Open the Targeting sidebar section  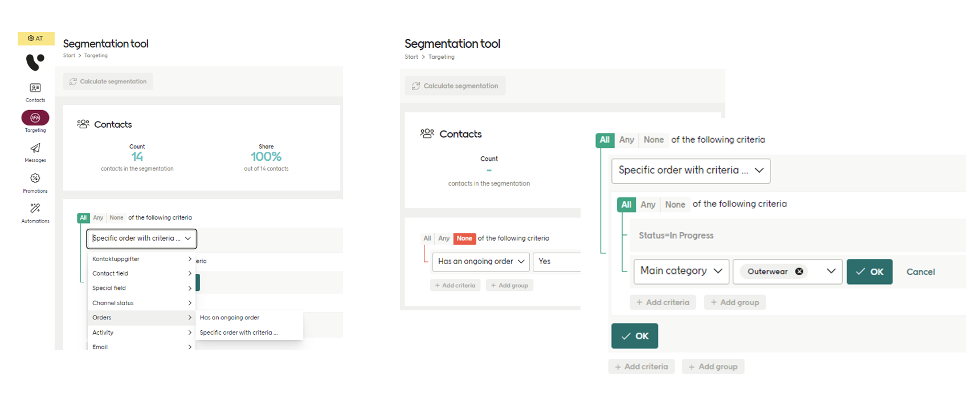tap(35, 121)
